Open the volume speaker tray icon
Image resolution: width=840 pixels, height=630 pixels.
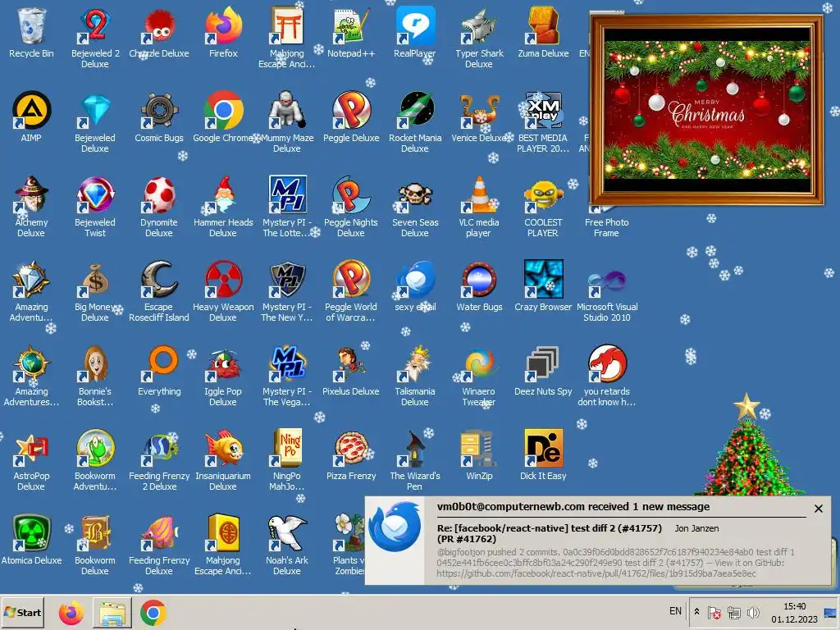pyautogui.click(x=753, y=612)
